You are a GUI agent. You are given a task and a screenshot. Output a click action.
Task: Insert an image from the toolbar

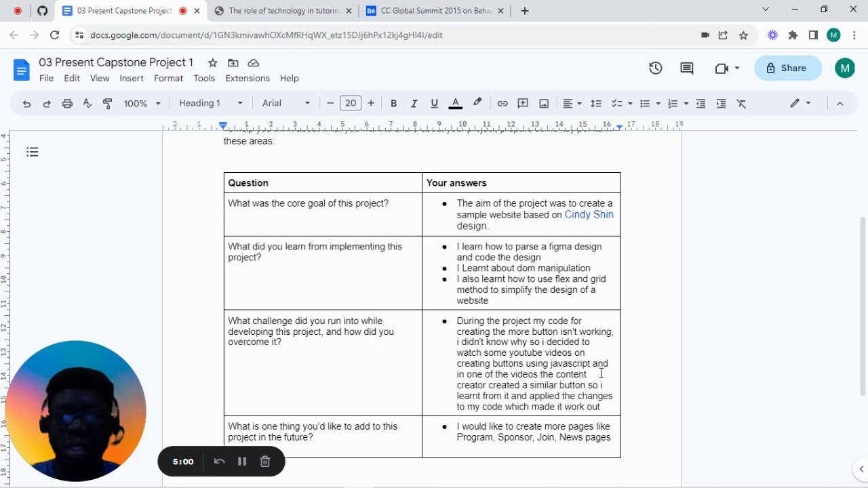(544, 104)
